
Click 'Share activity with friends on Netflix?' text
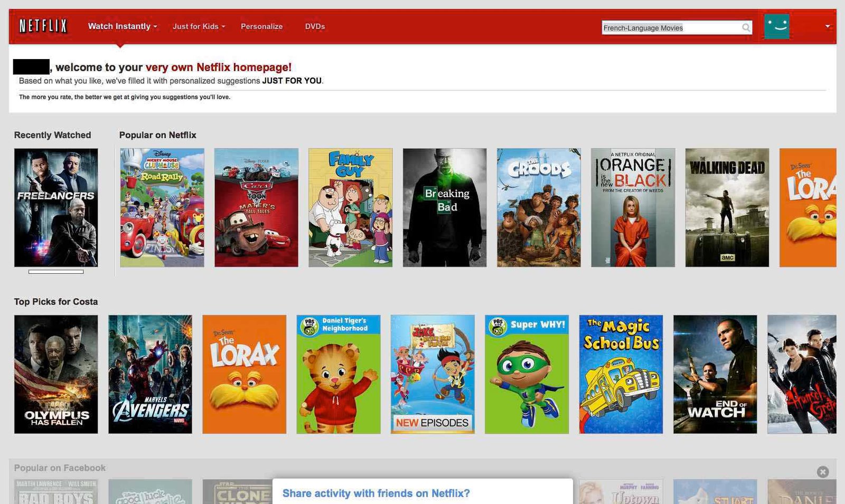click(x=376, y=493)
